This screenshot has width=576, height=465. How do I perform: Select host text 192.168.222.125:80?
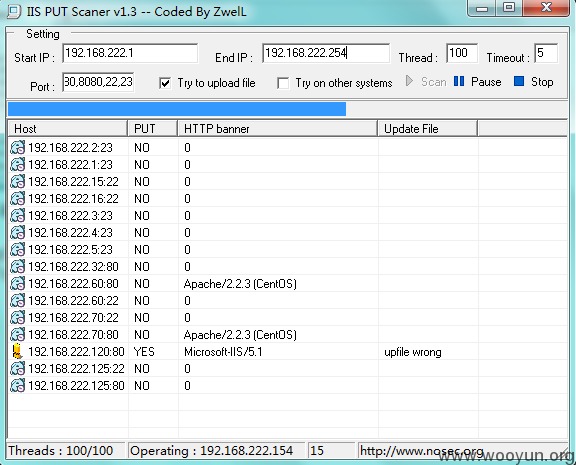click(76, 386)
